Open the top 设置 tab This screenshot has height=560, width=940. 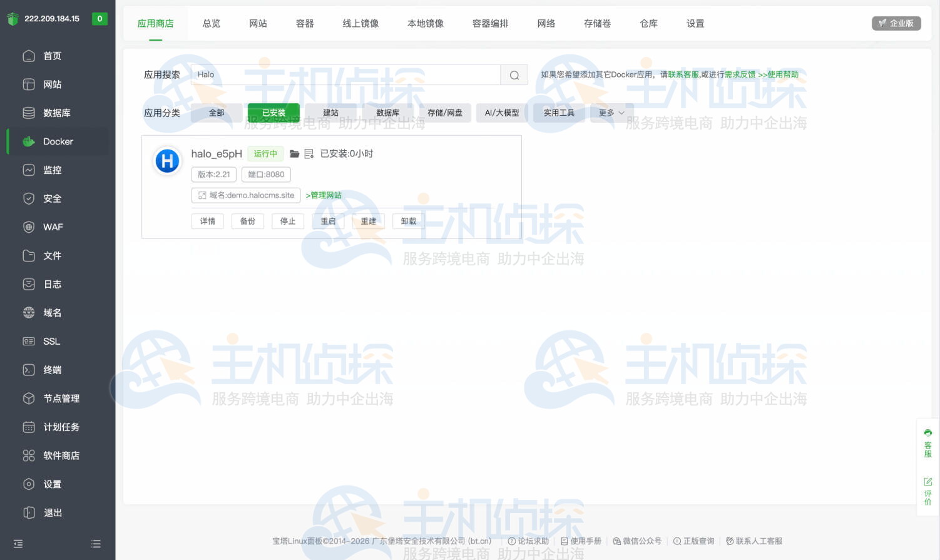coord(695,23)
